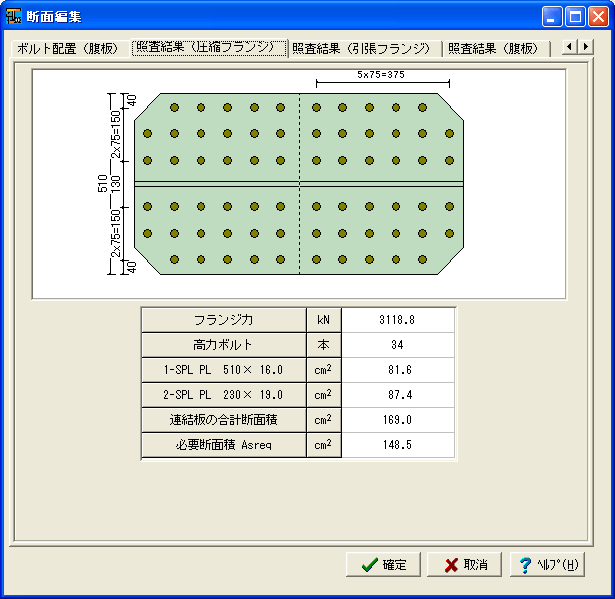Viewport: 615px width, 599px height.
Task: Select the フランジ力 value 3118.8
Action: [x=398, y=320]
